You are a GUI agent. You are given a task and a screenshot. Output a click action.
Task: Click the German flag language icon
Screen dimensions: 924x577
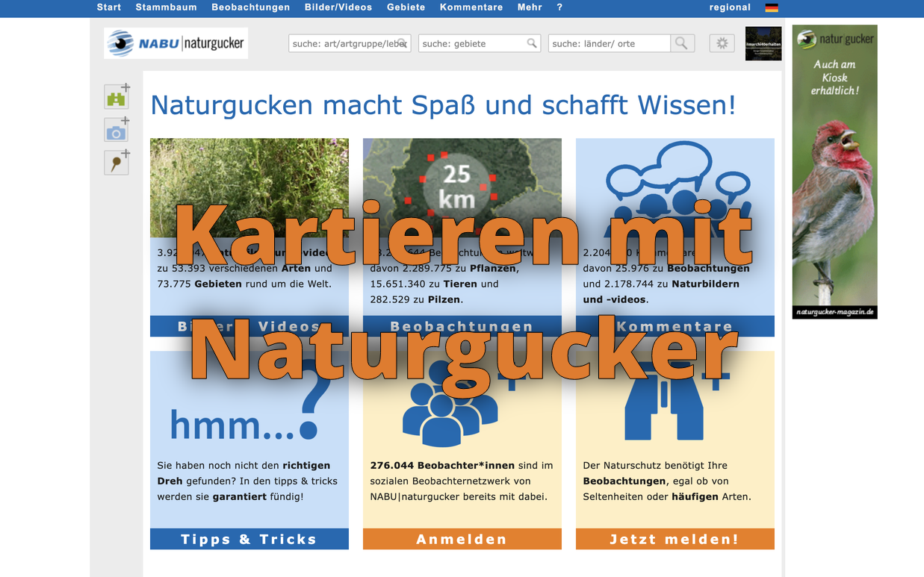click(772, 7)
